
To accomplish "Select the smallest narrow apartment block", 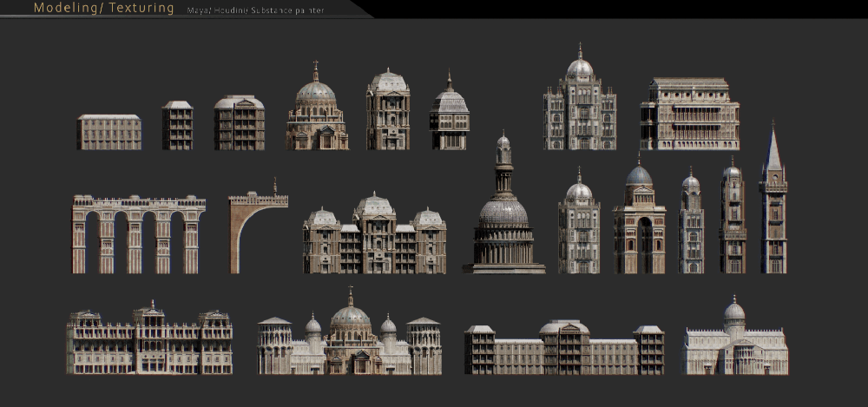I will (178, 126).
